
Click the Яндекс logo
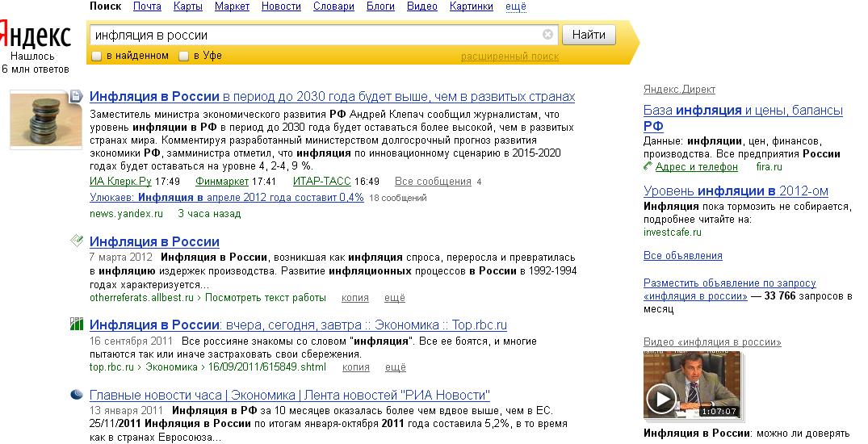point(35,35)
